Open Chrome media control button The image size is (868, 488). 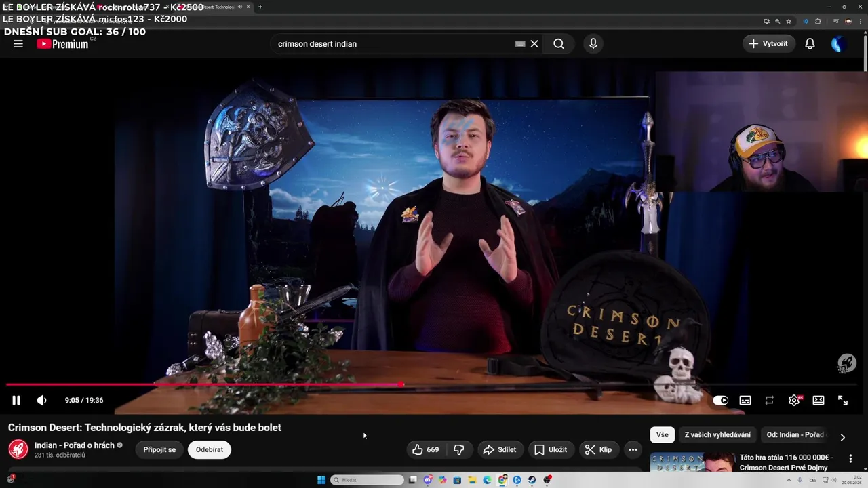click(835, 22)
